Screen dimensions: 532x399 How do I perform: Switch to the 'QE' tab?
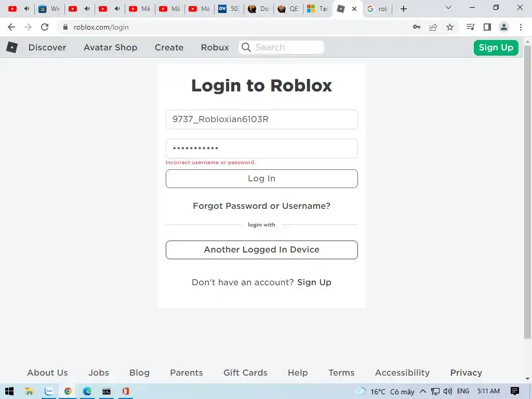288,9
